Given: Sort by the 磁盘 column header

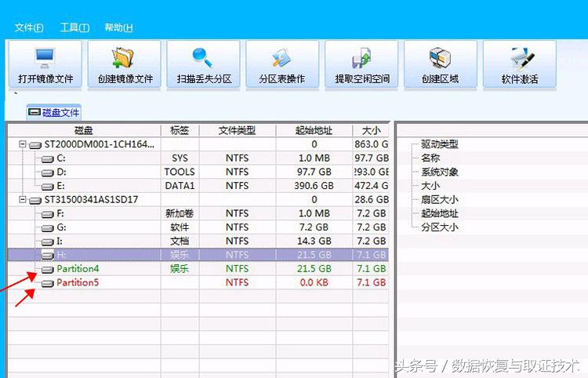Looking at the screenshot, I should click(x=84, y=130).
